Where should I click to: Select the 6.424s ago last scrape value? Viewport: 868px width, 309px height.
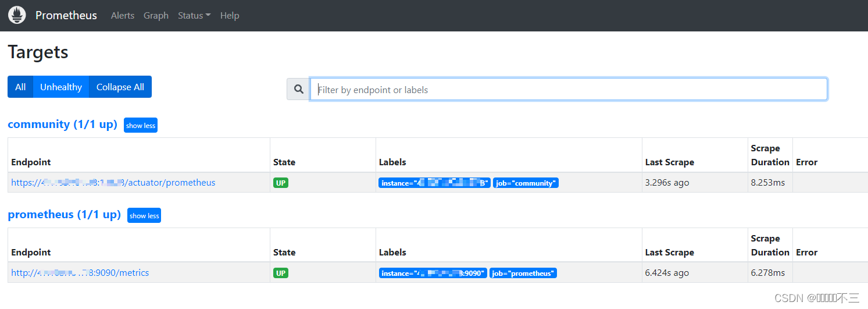point(667,273)
